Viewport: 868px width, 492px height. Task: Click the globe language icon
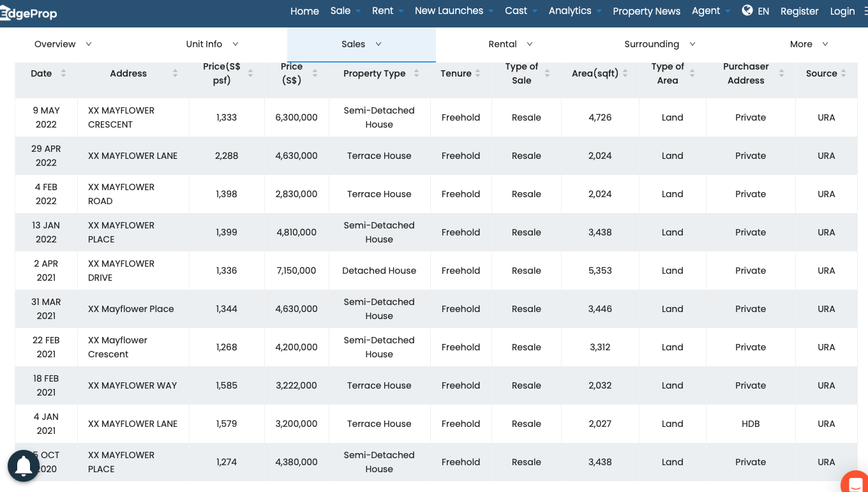point(747,10)
